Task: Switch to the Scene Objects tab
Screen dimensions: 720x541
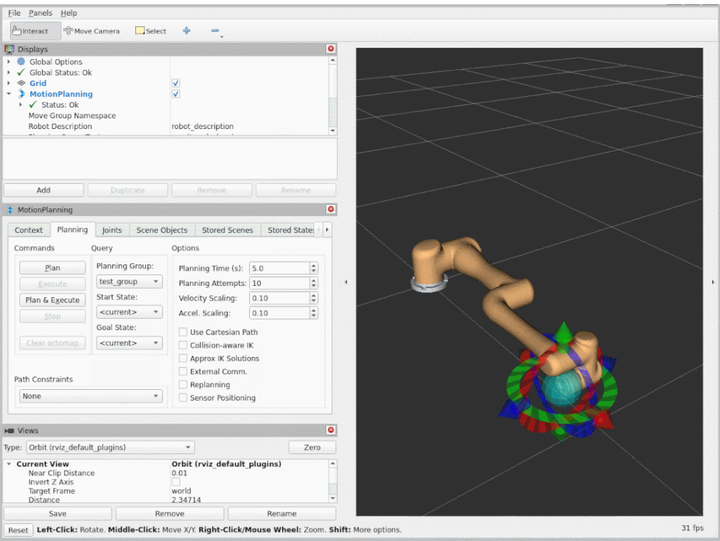Action: 162,230
